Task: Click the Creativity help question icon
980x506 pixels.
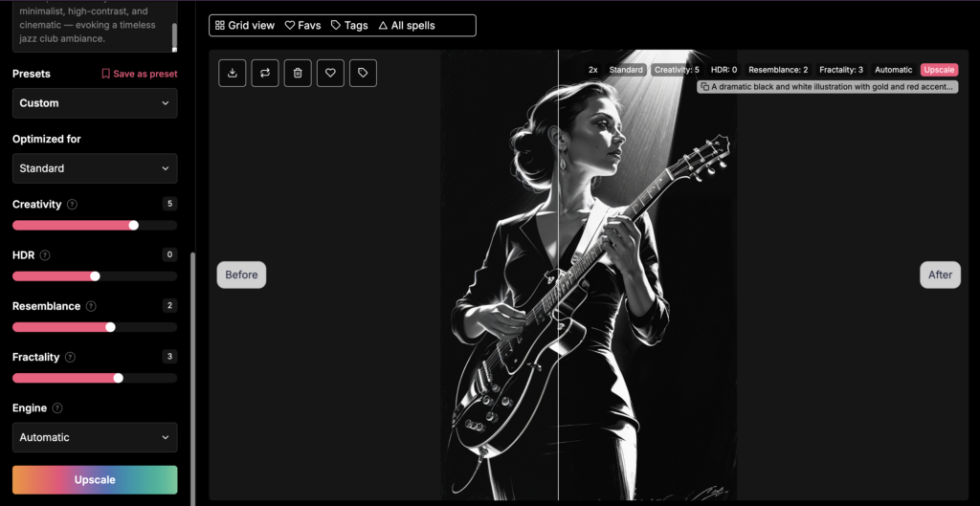Action: tap(73, 205)
